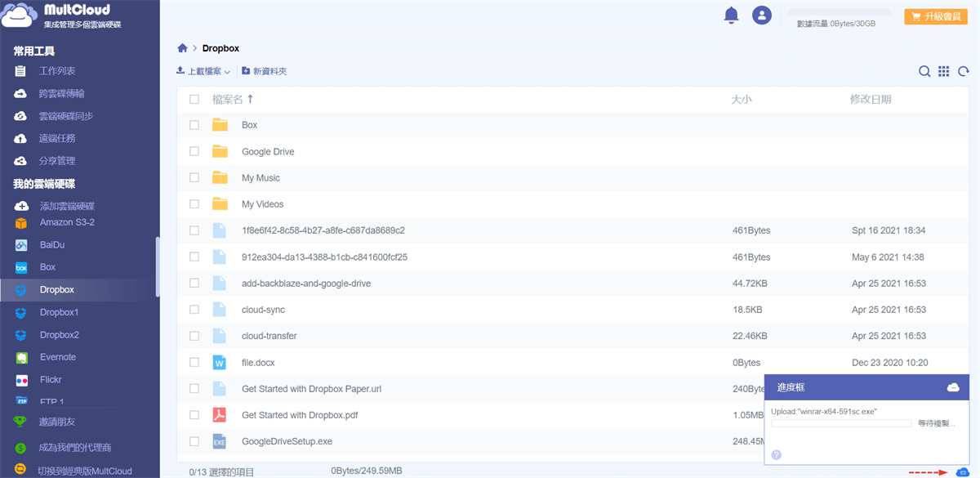This screenshot has height=478, width=980.
Task: Click the My Music folder icon
Action: click(220, 177)
